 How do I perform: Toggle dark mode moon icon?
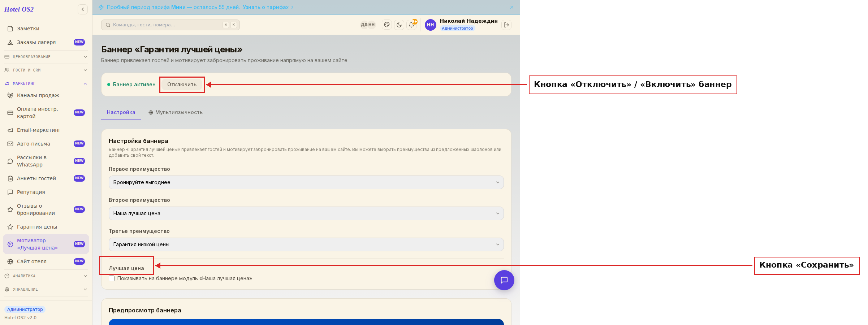tap(399, 25)
